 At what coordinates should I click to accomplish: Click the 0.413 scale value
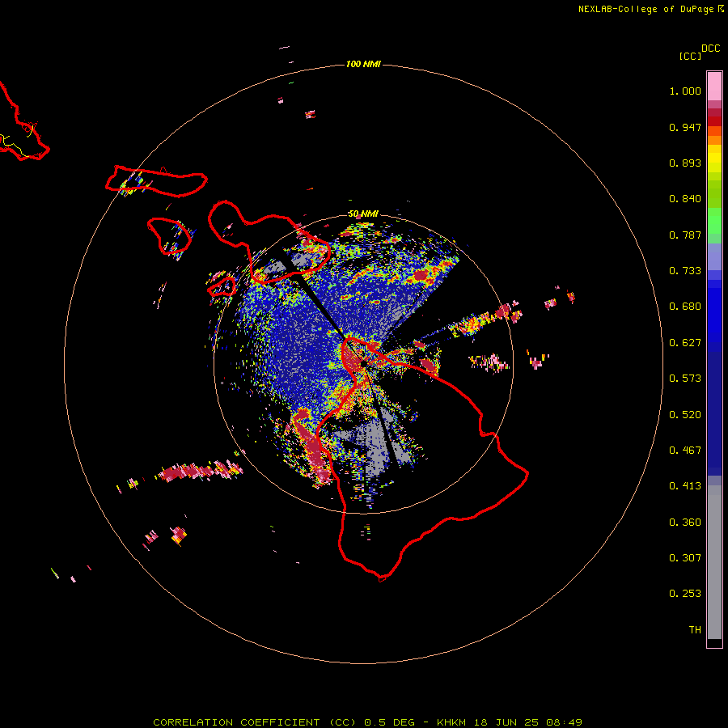click(685, 486)
